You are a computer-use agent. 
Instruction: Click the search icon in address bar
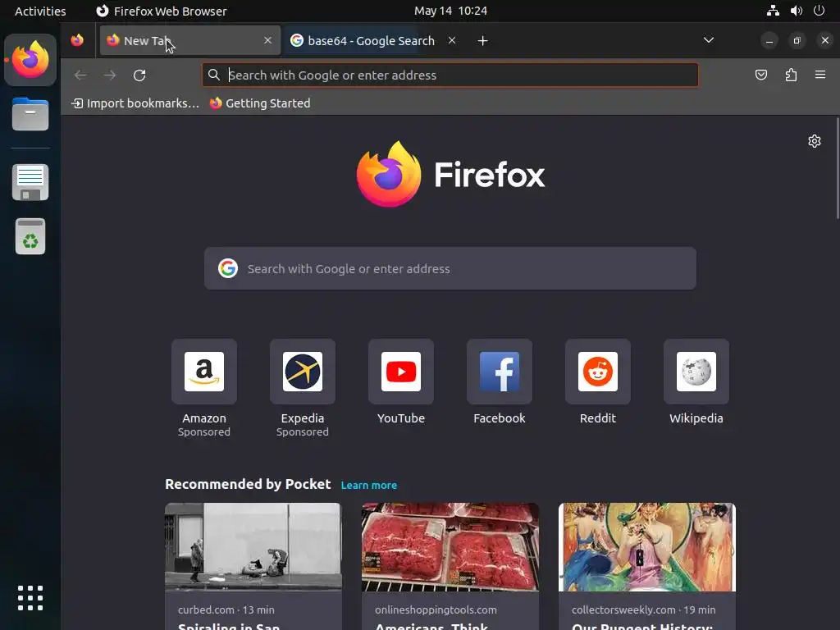click(214, 75)
